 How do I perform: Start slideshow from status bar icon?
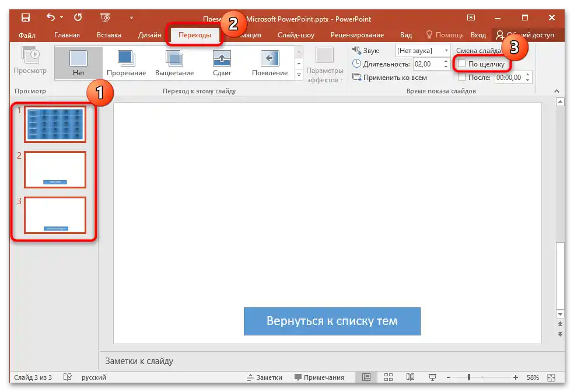432,377
